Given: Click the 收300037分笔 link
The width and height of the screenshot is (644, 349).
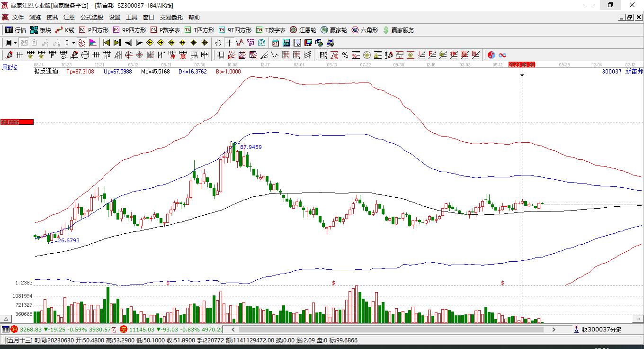Looking at the screenshot, I should 598,329.
